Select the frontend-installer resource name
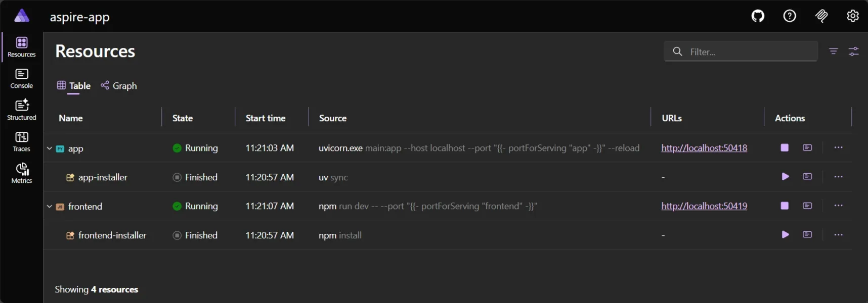This screenshot has width=868, height=303. coord(112,235)
